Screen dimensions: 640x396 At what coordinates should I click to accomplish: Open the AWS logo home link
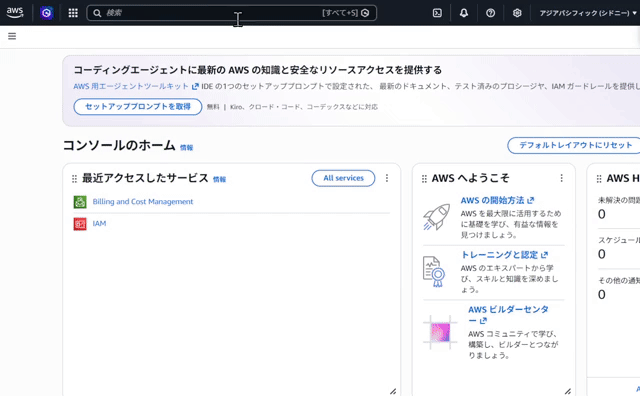15,13
